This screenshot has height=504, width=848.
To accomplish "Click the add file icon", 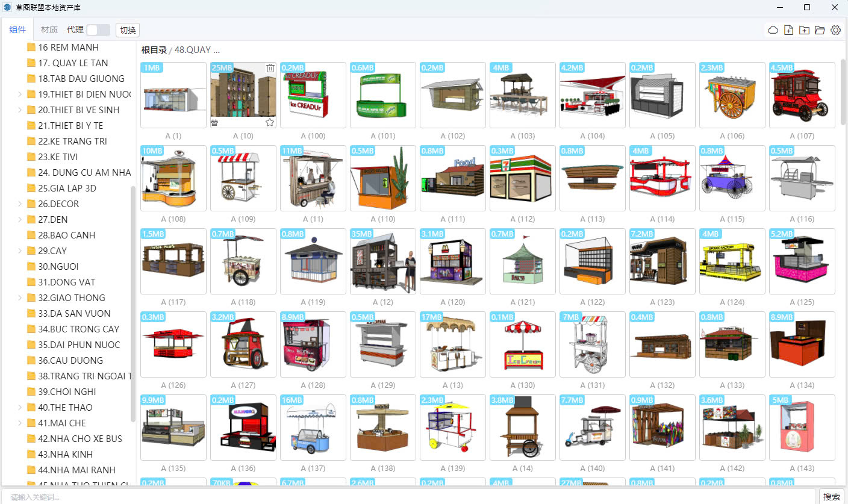I will click(x=788, y=30).
